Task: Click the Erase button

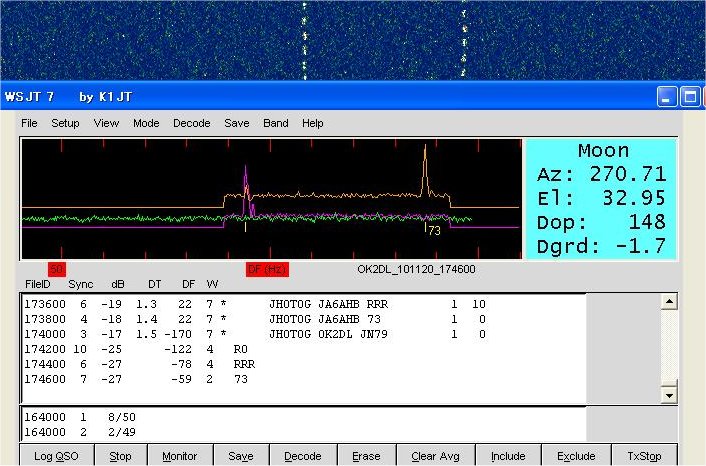Action: (x=366, y=456)
